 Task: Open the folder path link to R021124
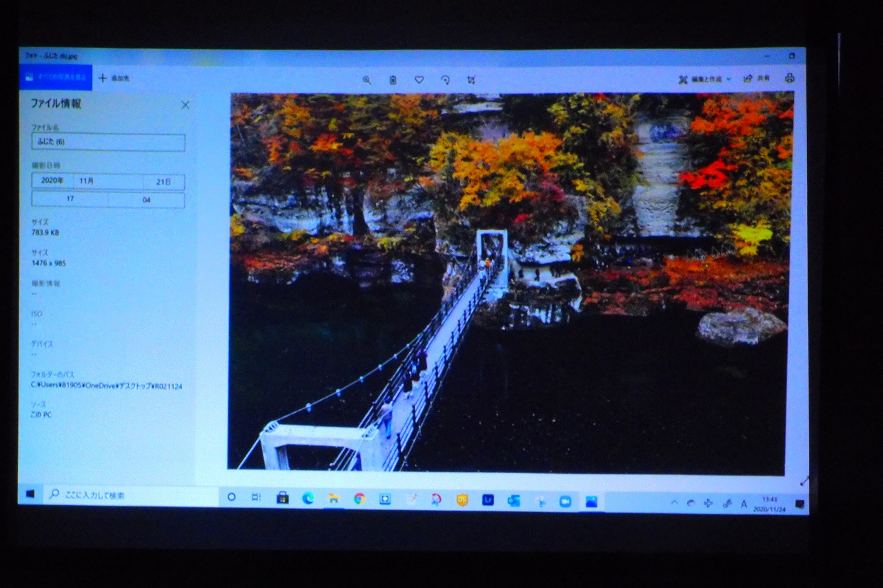tap(106, 386)
